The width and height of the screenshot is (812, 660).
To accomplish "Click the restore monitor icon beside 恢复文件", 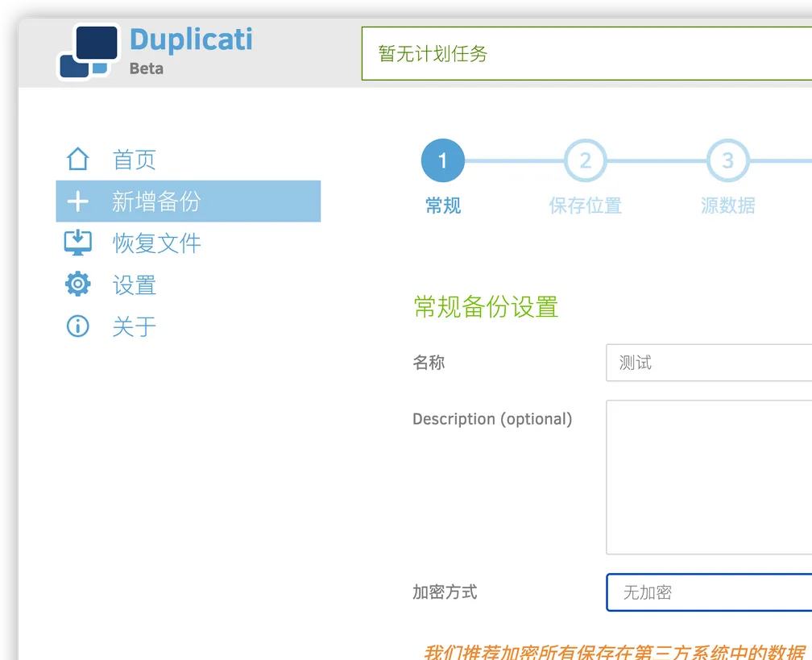I will click(x=77, y=243).
